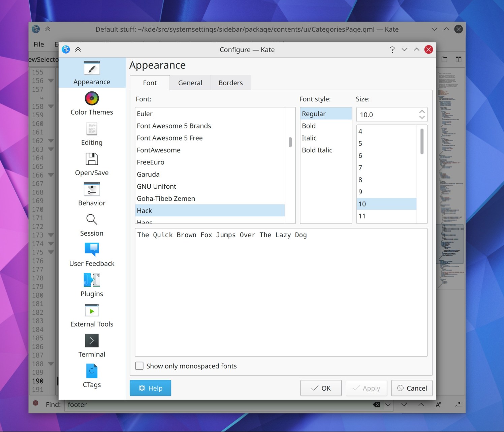The image size is (504, 432).
Task: Select Bold Italic font style
Action: tap(317, 150)
